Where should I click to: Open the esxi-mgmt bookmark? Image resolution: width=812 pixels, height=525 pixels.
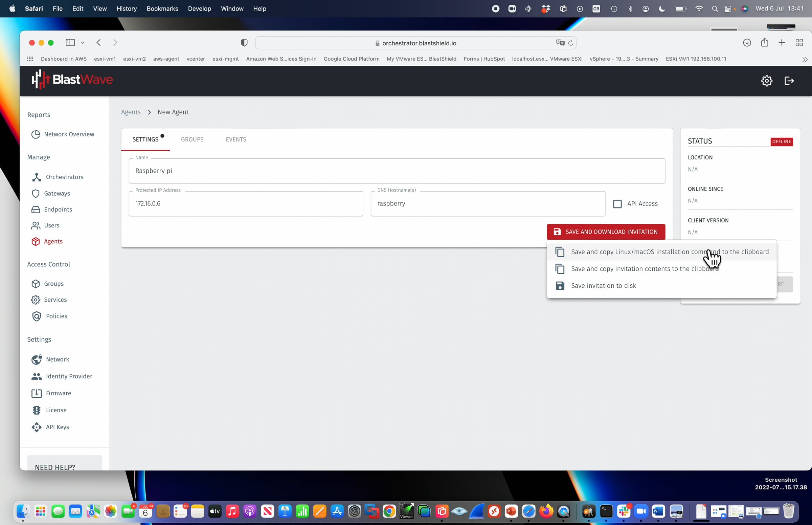(225, 59)
